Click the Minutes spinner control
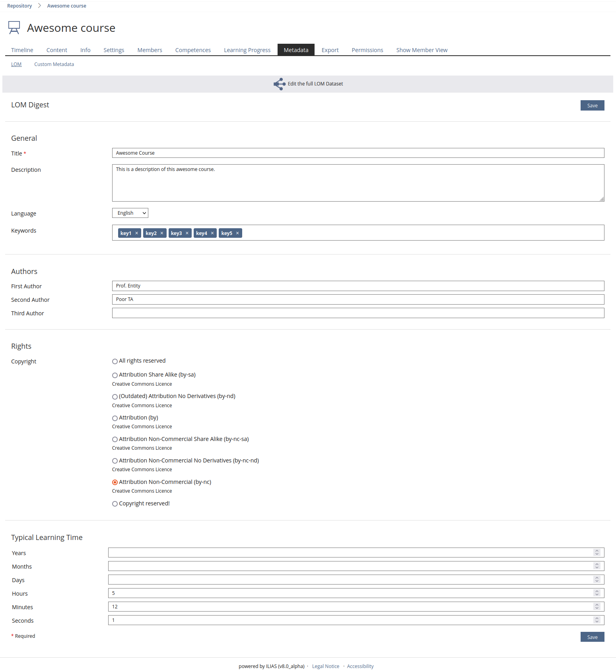This screenshot has width=616, height=672. [x=597, y=607]
